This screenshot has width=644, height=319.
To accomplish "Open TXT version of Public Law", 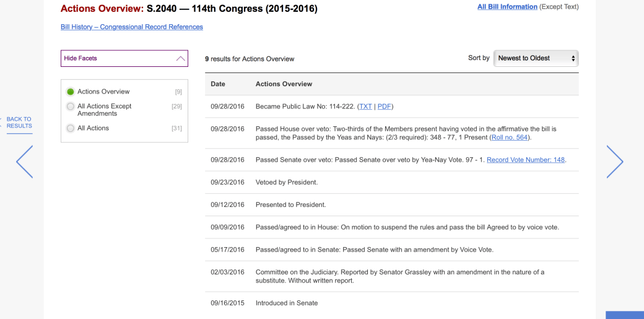I will pyautogui.click(x=365, y=107).
